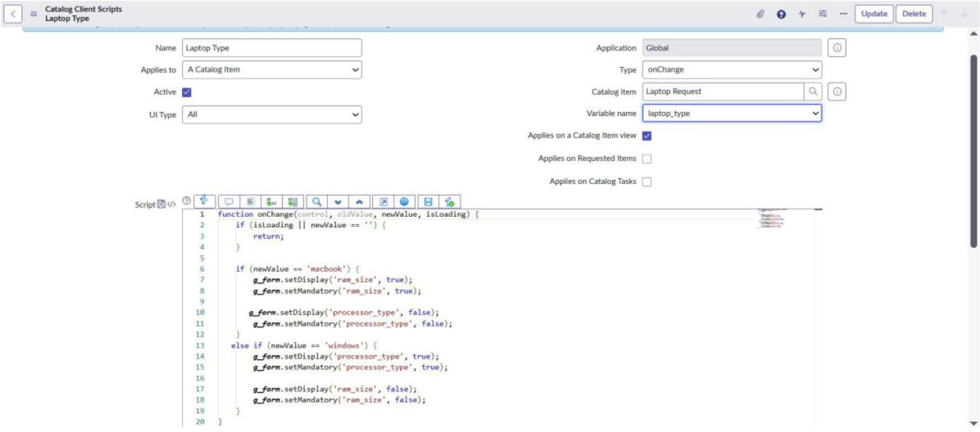Click the Delete button
The height and width of the screenshot is (432, 980).
tap(914, 14)
